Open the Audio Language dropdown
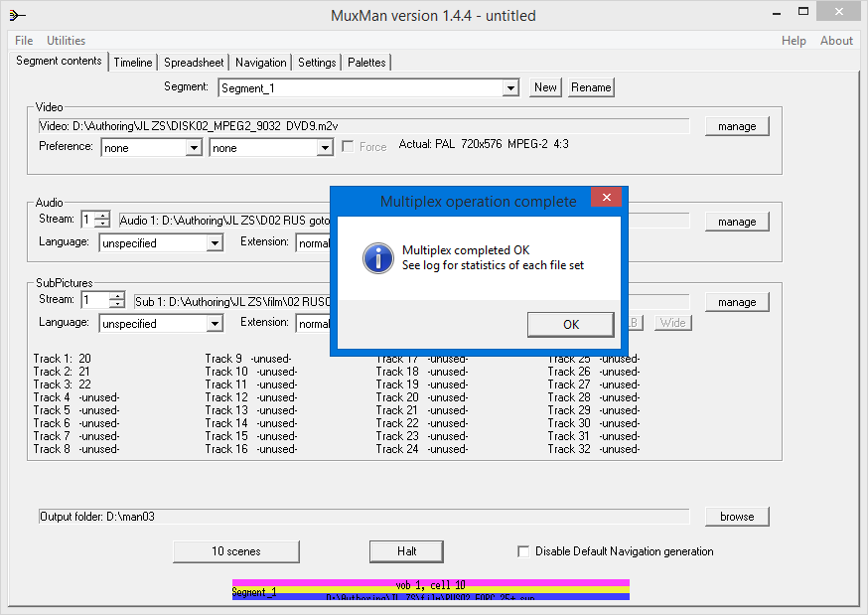Image resolution: width=868 pixels, height=615 pixels. pos(215,243)
